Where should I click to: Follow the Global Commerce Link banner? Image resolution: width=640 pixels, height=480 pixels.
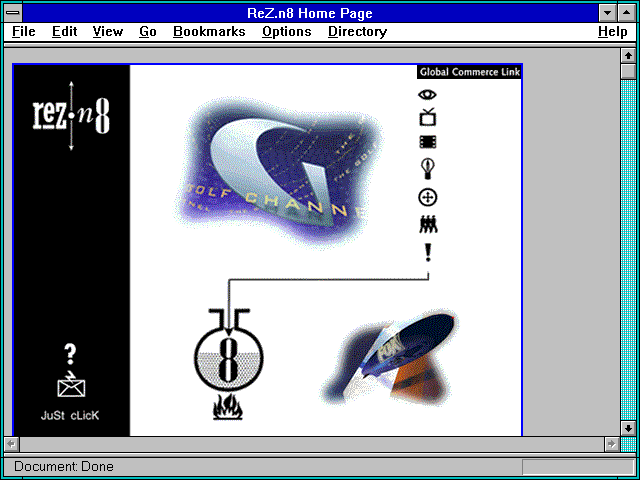[x=469, y=72]
